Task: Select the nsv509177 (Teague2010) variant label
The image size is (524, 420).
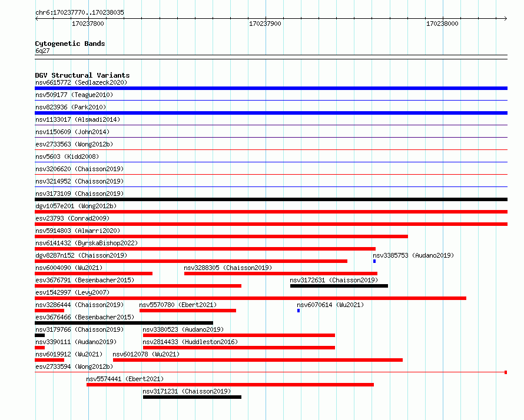Action: pyautogui.click(x=74, y=95)
